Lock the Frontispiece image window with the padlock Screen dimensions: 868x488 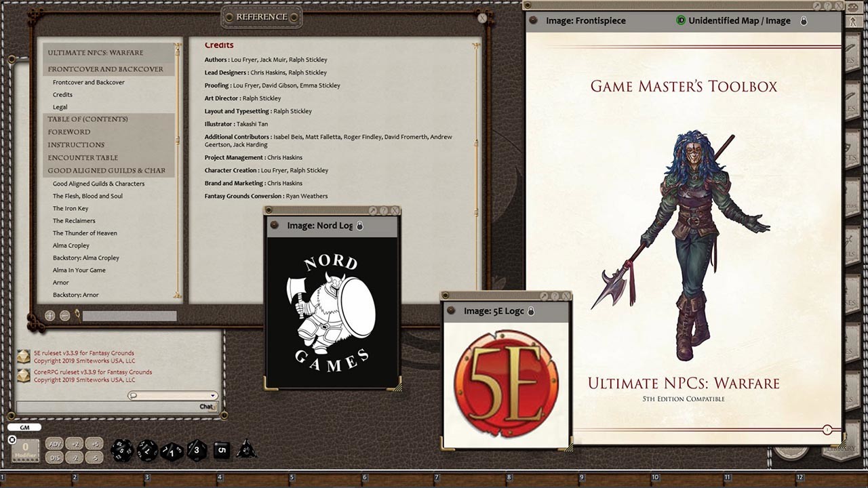pos(804,21)
